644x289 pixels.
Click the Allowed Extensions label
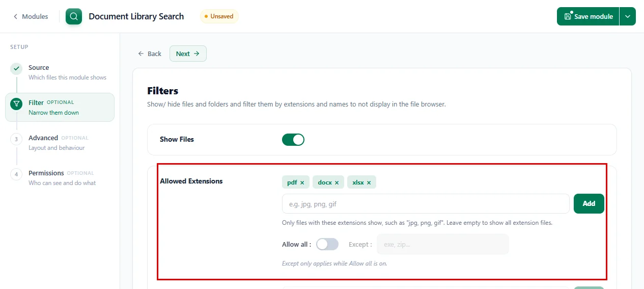tap(191, 181)
